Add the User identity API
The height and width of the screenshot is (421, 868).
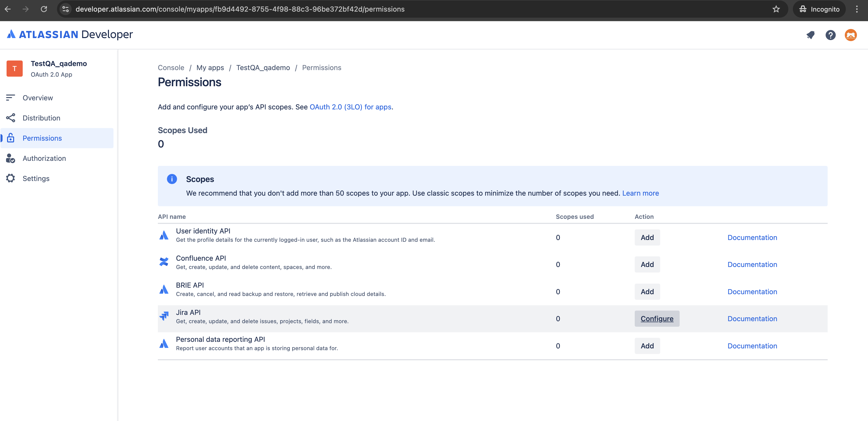(x=647, y=237)
